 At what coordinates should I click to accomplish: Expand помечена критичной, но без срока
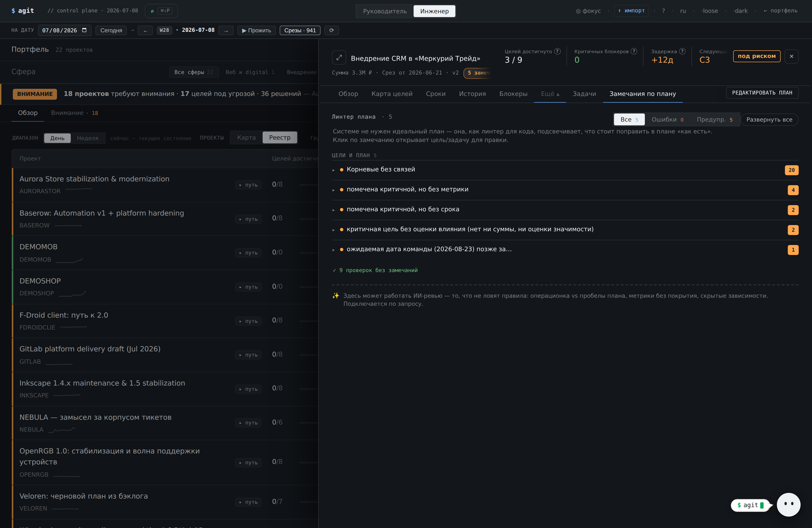click(565, 210)
